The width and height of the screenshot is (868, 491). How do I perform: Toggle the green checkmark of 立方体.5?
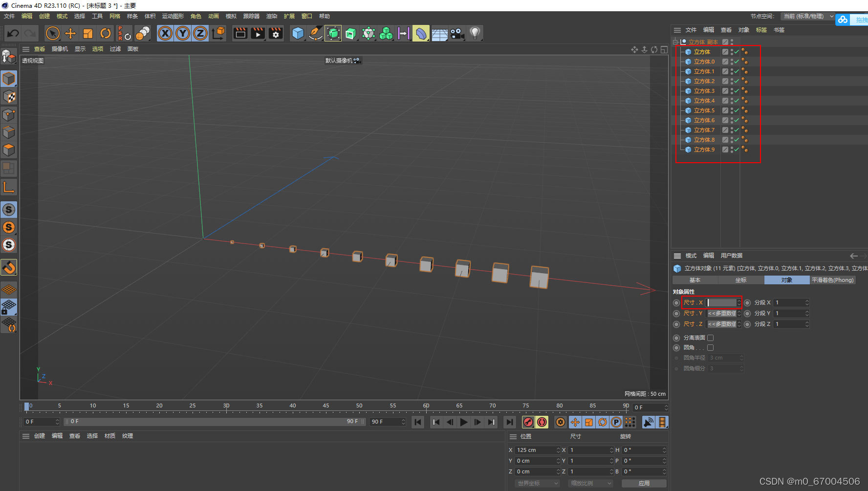[x=737, y=110]
